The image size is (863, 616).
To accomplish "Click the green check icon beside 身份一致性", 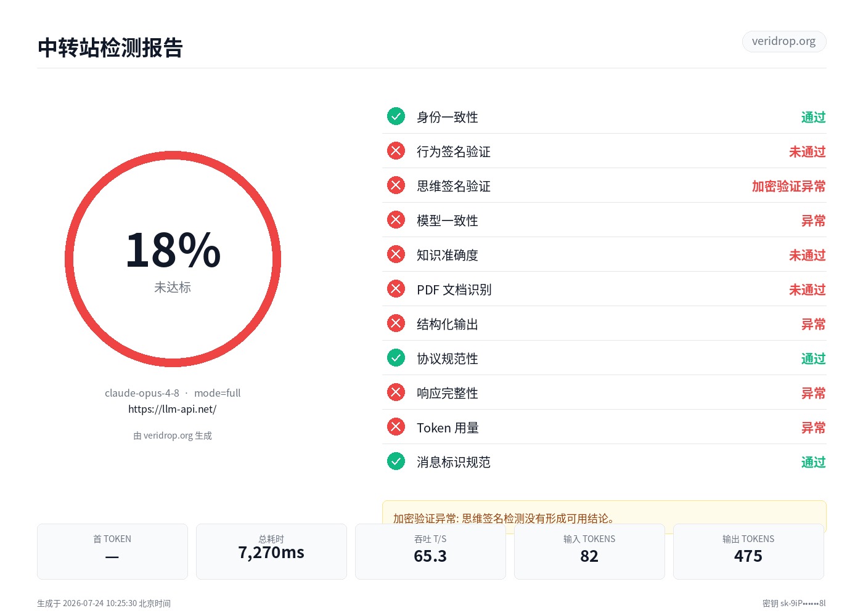I will tap(396, 116).
